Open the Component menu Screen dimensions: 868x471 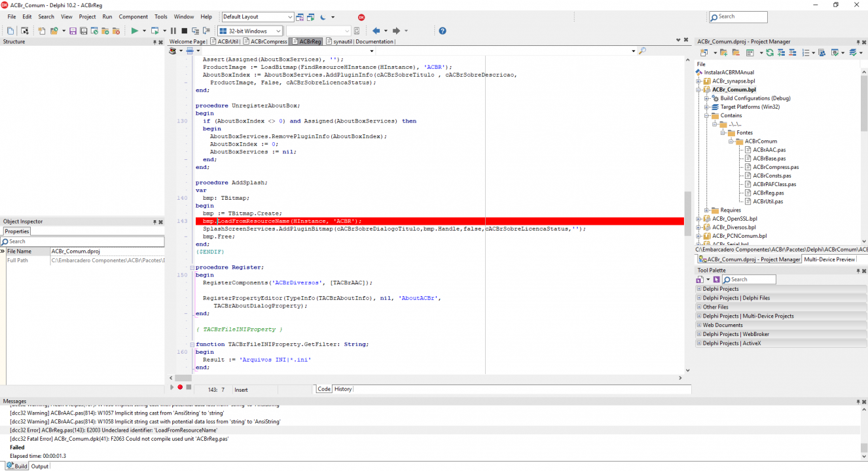133,17
